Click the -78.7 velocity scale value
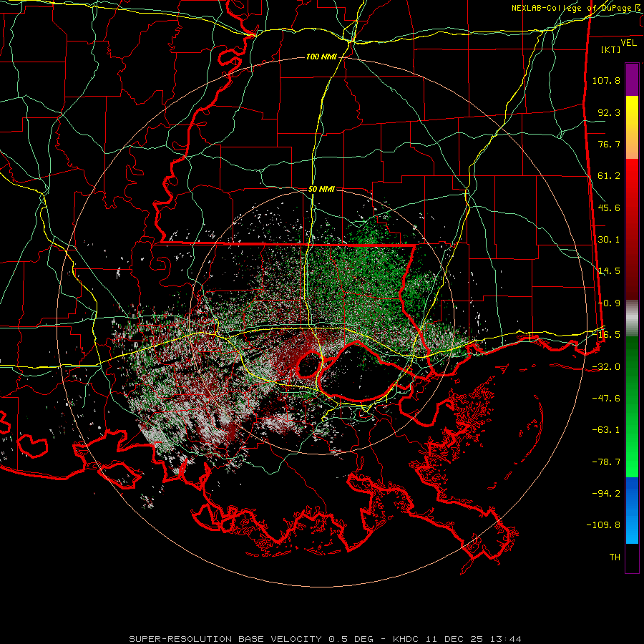This screenshot has width=644, height=644. pos(606,462)
